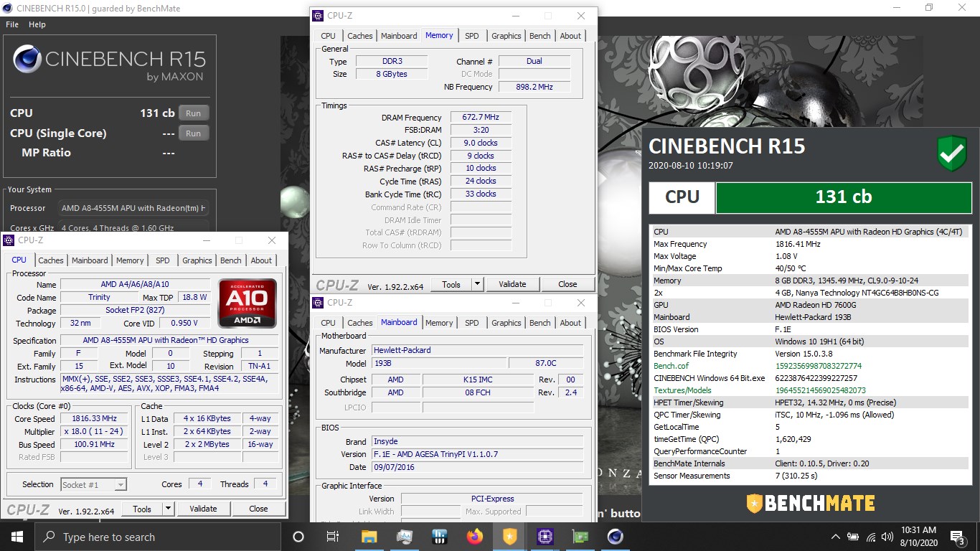Open the Action Center notifications icon
The height and width of the screenshot is (551, 980).
[957, 537]
